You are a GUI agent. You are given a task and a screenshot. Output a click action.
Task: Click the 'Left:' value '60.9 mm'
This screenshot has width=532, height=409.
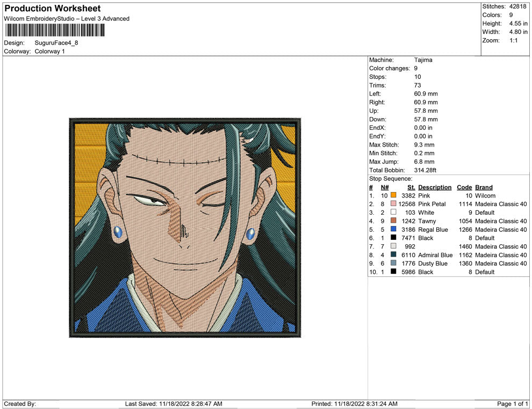[x=426, y=94]
